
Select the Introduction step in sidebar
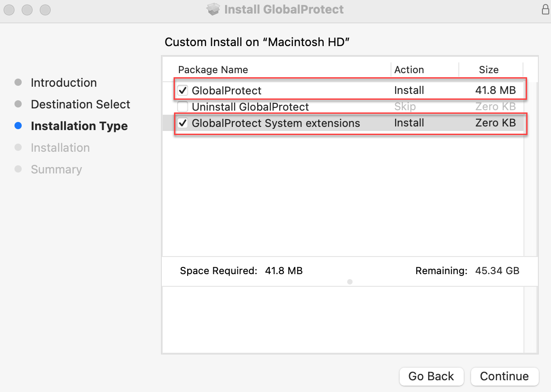pos(64,83)
